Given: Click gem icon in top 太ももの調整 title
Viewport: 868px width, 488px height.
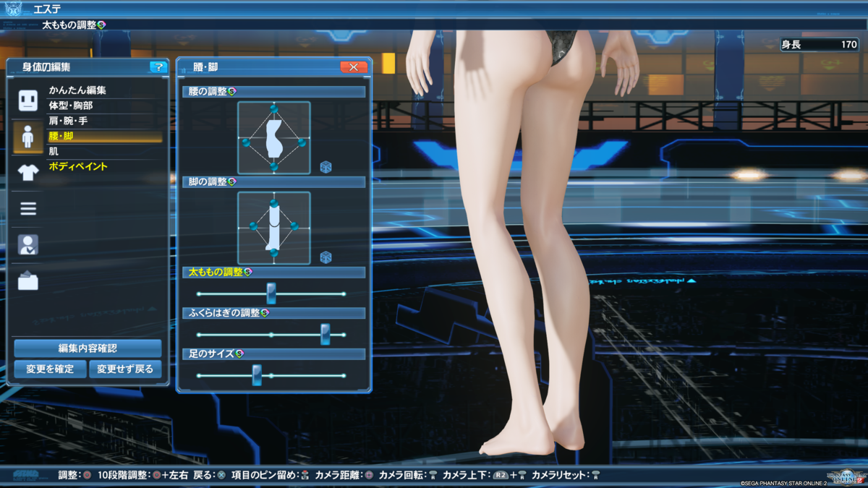Looking at the screenshot, I should pos(101,25).
